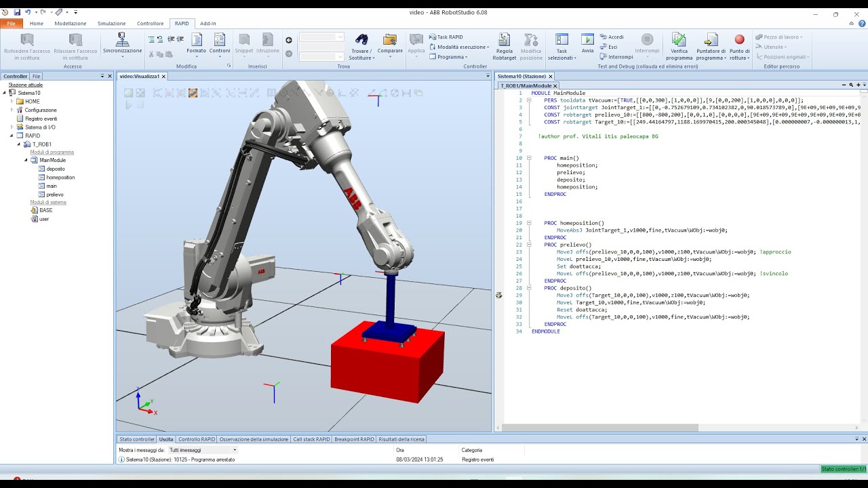Click the Regola Robtarget icon

tap(504, 39)
